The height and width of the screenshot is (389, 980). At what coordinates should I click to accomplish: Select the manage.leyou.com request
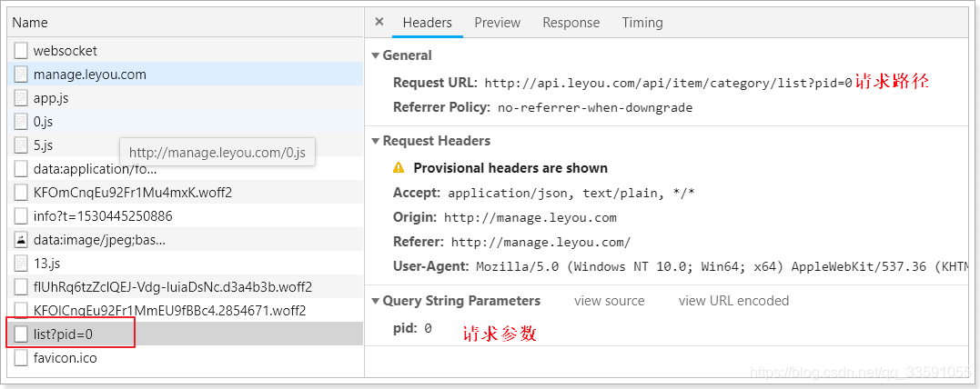pos(89,75)
